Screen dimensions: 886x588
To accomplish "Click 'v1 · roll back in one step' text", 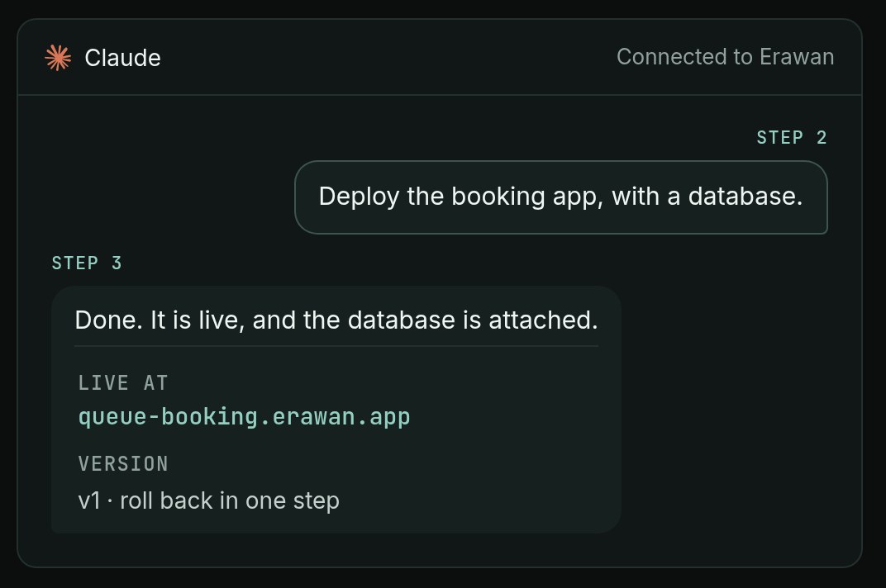I will [209, 501].
